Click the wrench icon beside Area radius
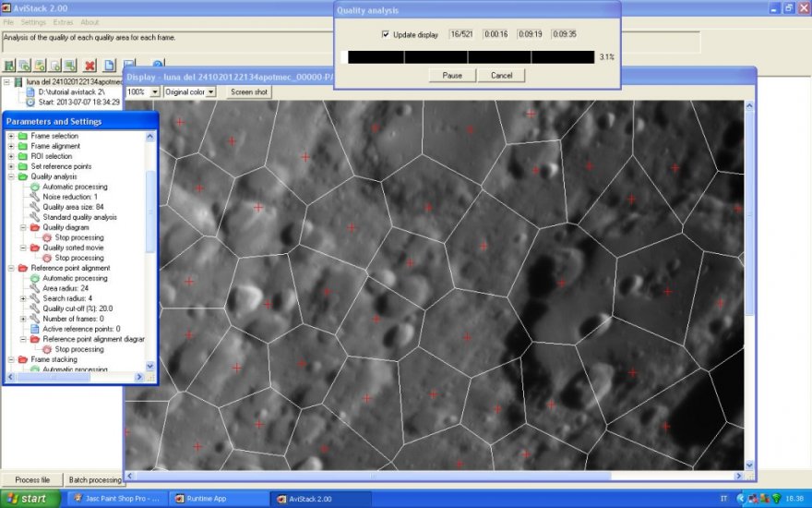 (35, 288)
